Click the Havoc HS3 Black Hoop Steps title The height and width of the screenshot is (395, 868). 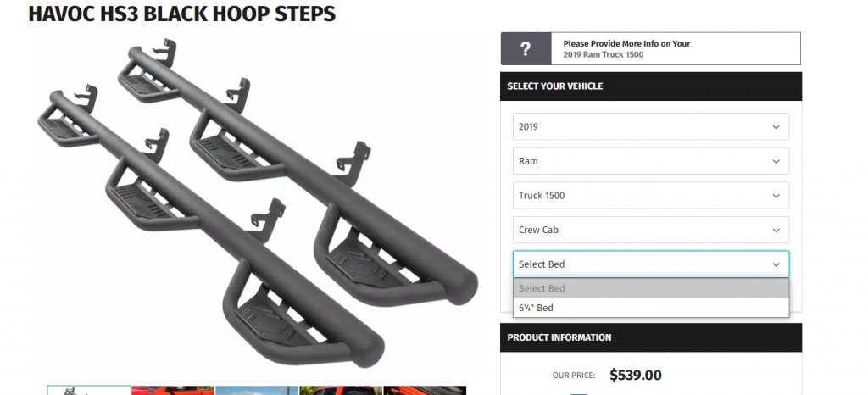(182, 14)
